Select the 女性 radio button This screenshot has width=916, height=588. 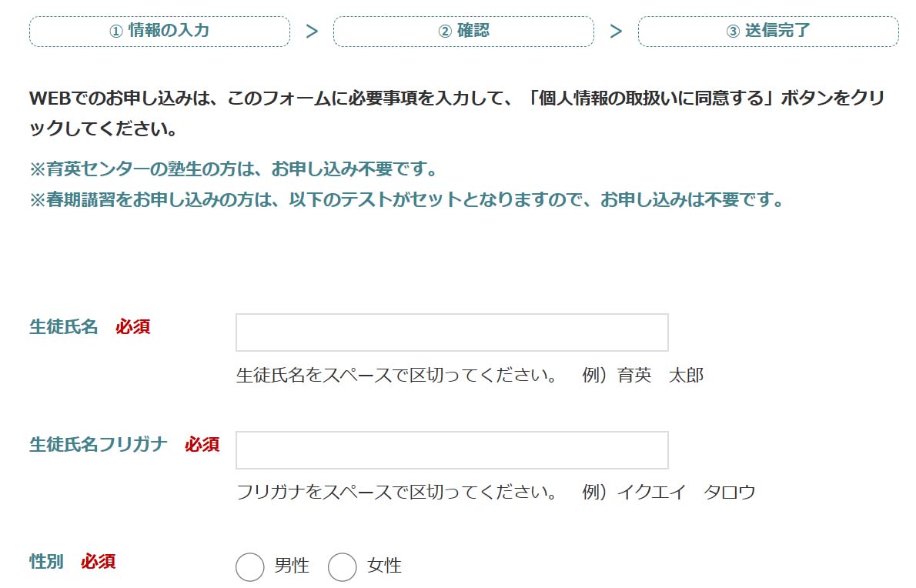click(343, 567)
